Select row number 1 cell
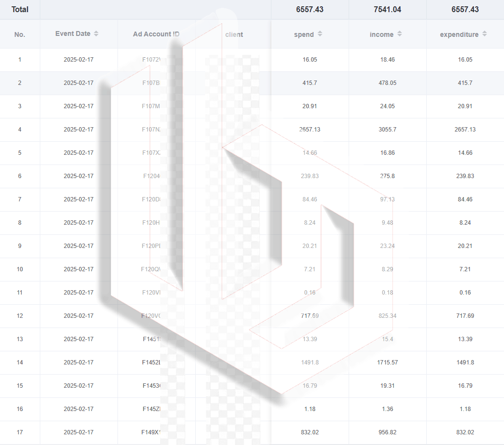504x445 pixels. (19, 59)
